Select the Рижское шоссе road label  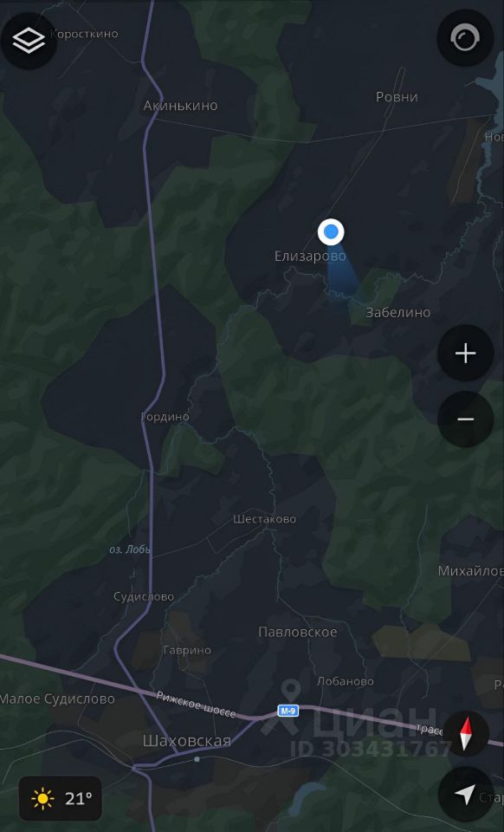click(x=196, y=705)
